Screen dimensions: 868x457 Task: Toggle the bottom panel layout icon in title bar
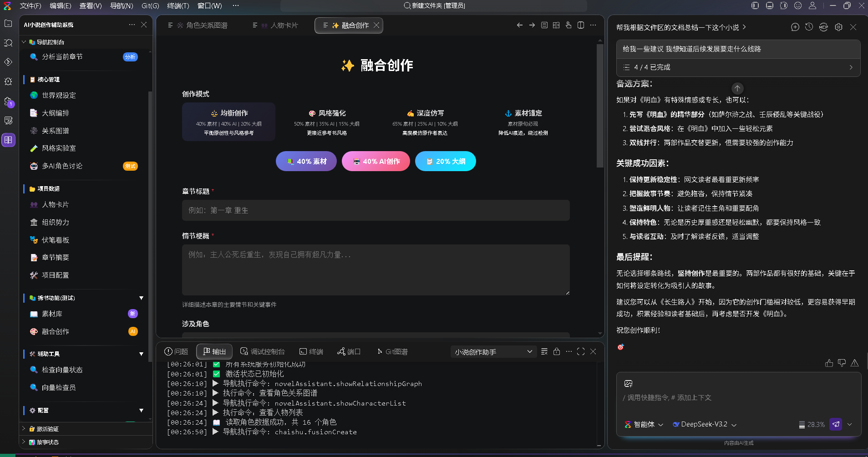pyautogui.click(x=770, y=5)
